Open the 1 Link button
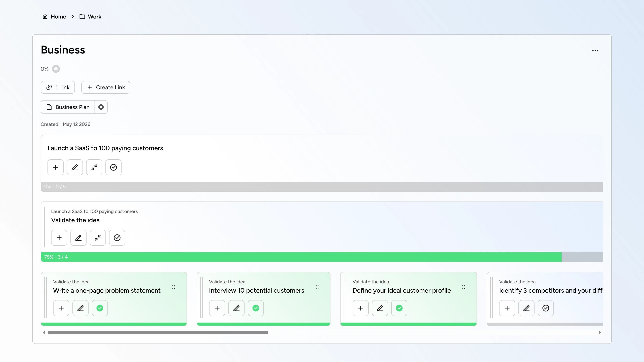The image size is (644, 362). click(x=58, y=87)
